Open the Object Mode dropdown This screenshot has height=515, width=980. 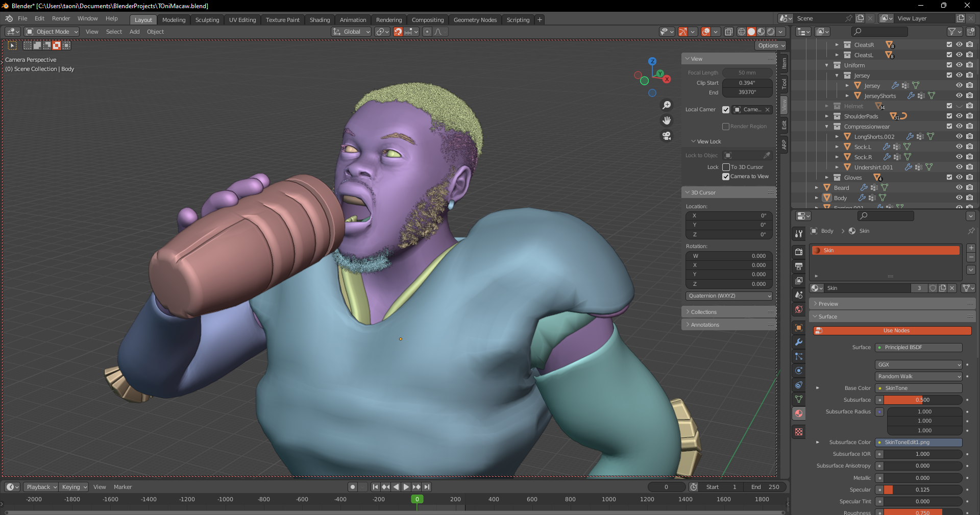coord(52,32)
